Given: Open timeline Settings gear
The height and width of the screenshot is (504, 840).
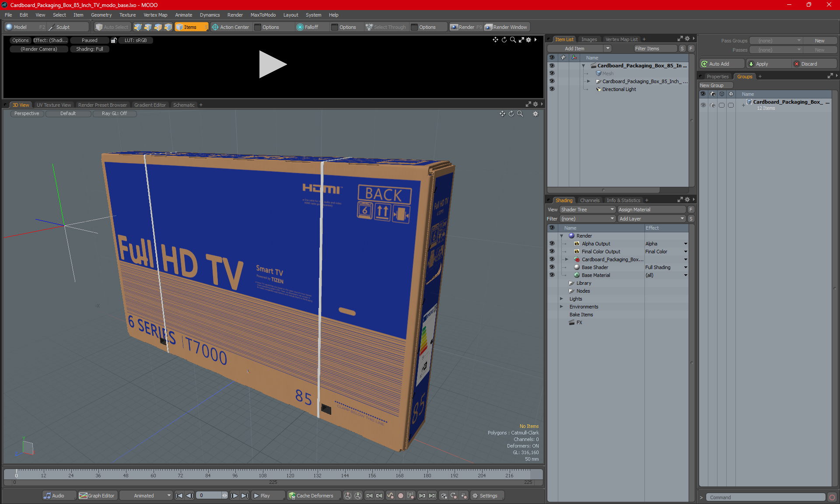Looking at the screenshot, I should pos(476,496).
